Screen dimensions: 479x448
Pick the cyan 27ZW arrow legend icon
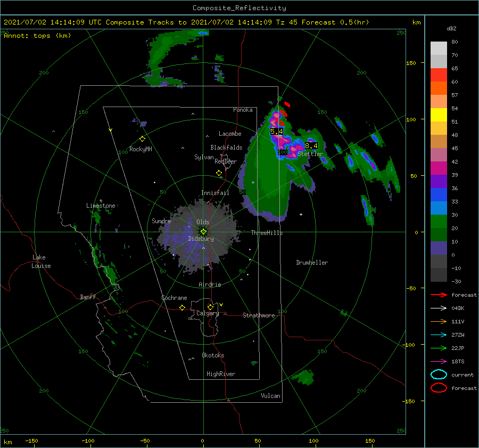[439, 335]
